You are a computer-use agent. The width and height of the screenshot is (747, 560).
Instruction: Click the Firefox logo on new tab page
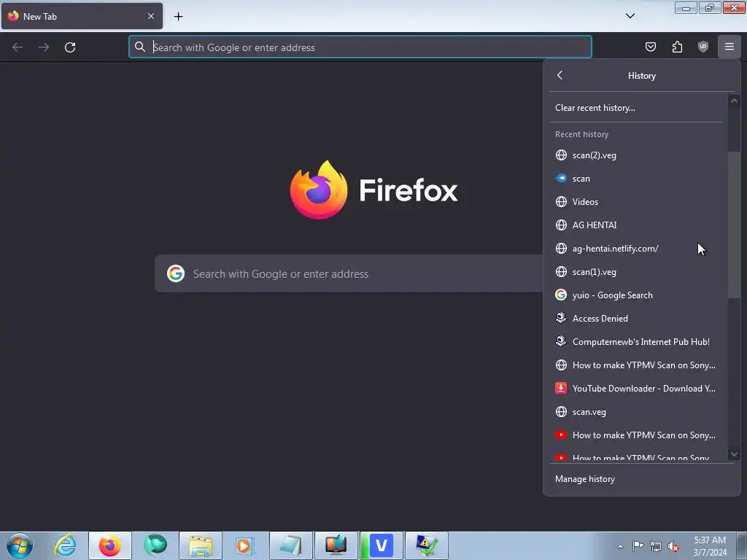[x=319, y=190]
